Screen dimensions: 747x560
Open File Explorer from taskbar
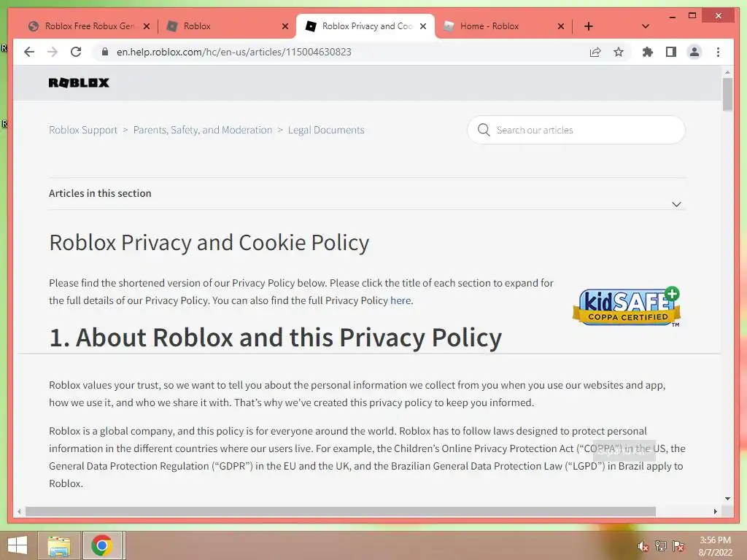coord(59,545)
